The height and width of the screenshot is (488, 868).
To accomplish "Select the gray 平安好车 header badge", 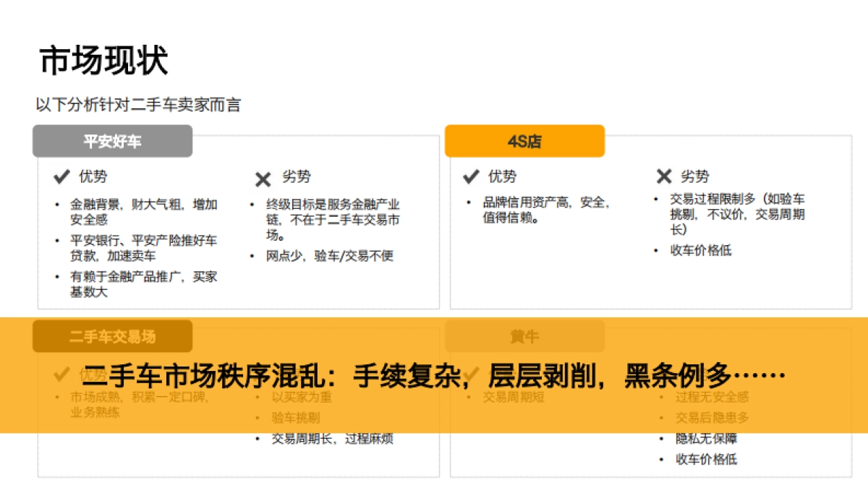I will point(112,141).
